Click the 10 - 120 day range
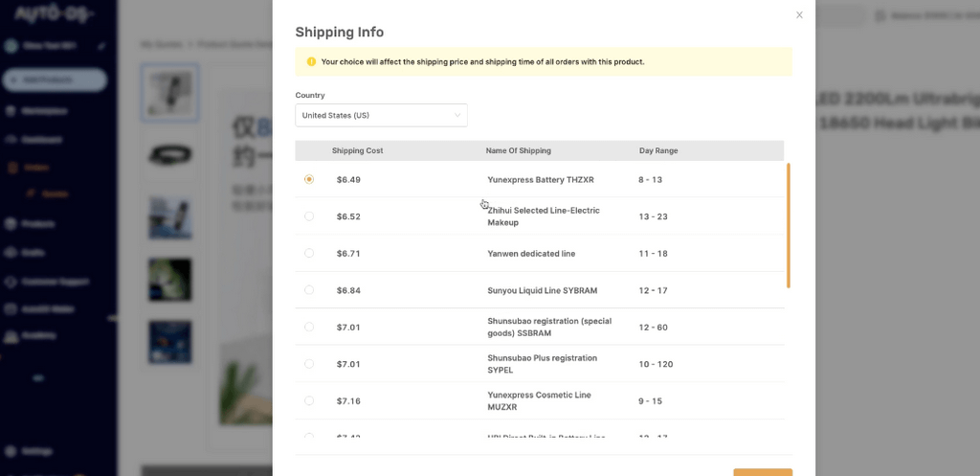The width and height of the screenshot is (980, 476). (x=656, y=364)
